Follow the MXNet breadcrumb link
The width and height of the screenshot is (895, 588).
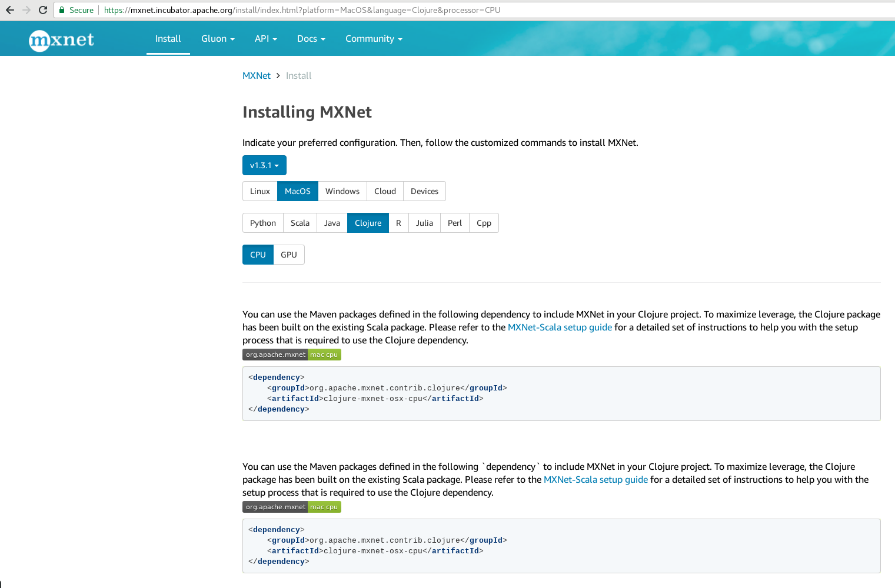pos(257,76)
